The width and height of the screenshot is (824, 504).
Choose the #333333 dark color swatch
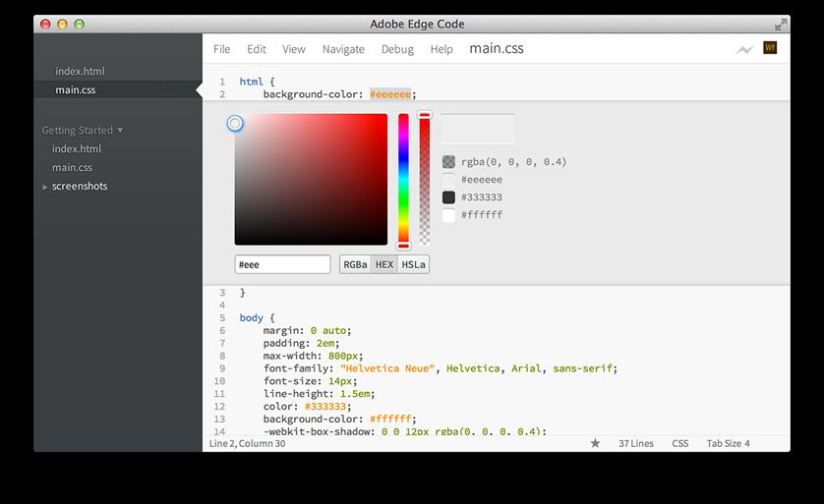448,197
